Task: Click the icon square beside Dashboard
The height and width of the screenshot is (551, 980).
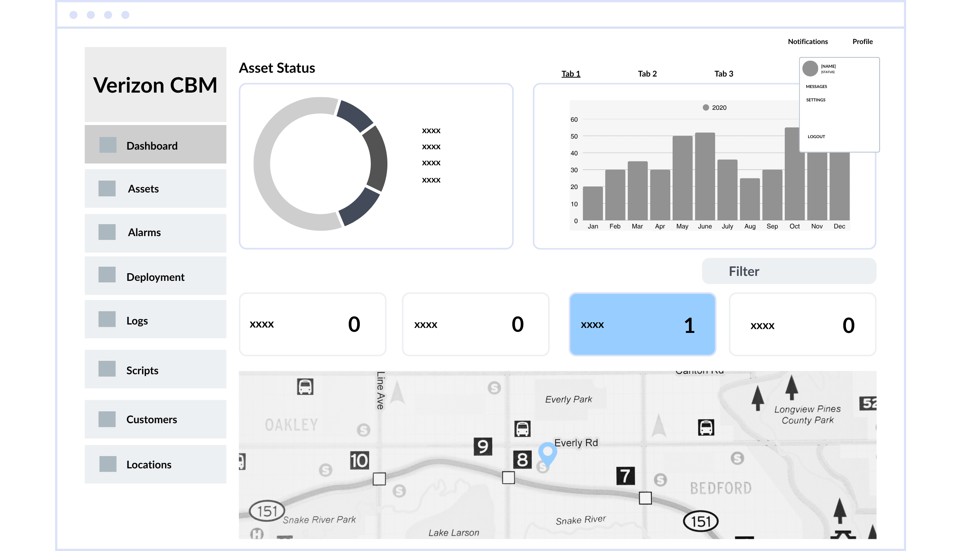Action: point(108,145)
